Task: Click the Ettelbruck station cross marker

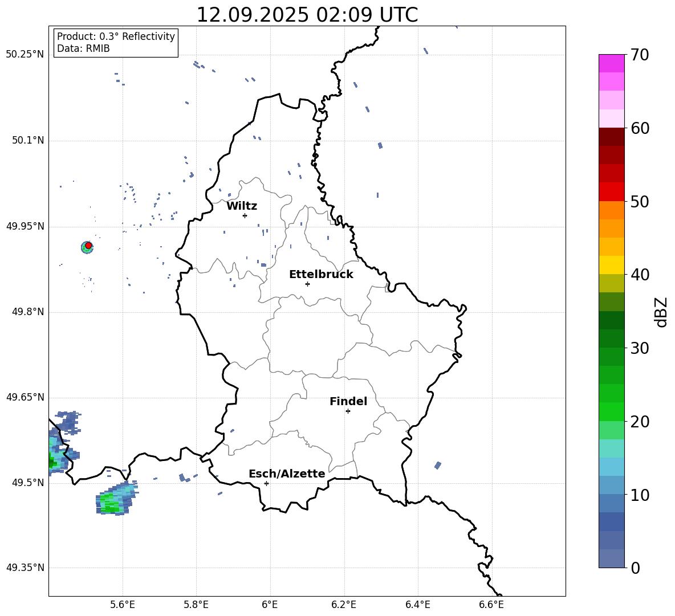Action: click(307, 284)
